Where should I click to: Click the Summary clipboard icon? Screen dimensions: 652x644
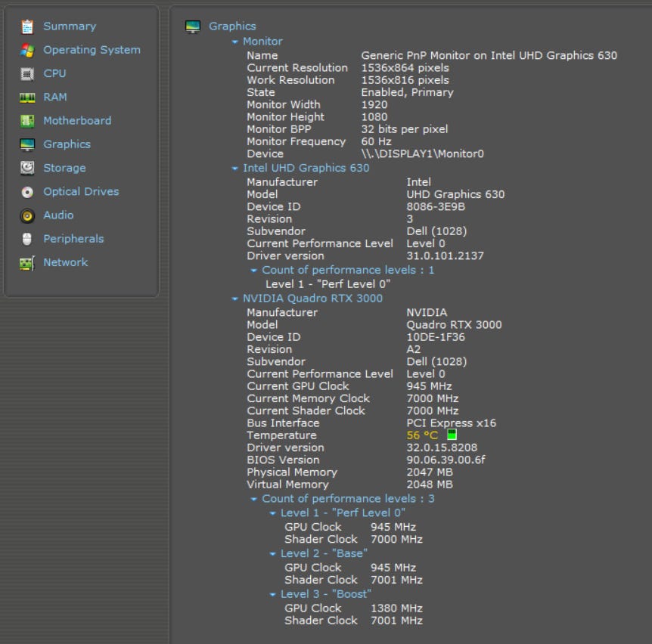pyautogui.click(x=27, y=26)
